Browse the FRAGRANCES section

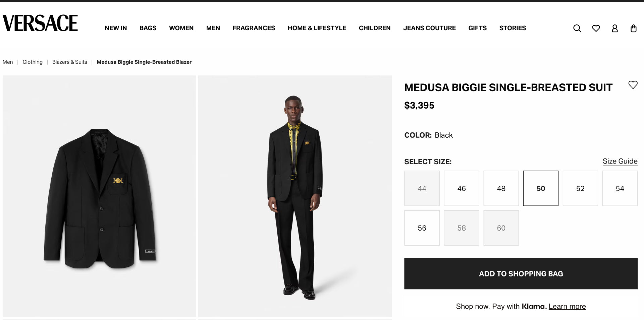pyautogui.click(x=254, y=28)
